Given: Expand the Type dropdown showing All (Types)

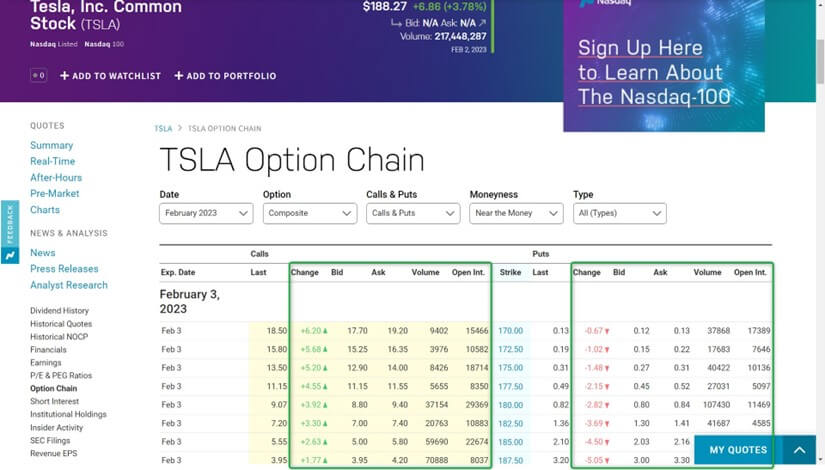Looking at the screenshot, I should click(x=618, y=213).
